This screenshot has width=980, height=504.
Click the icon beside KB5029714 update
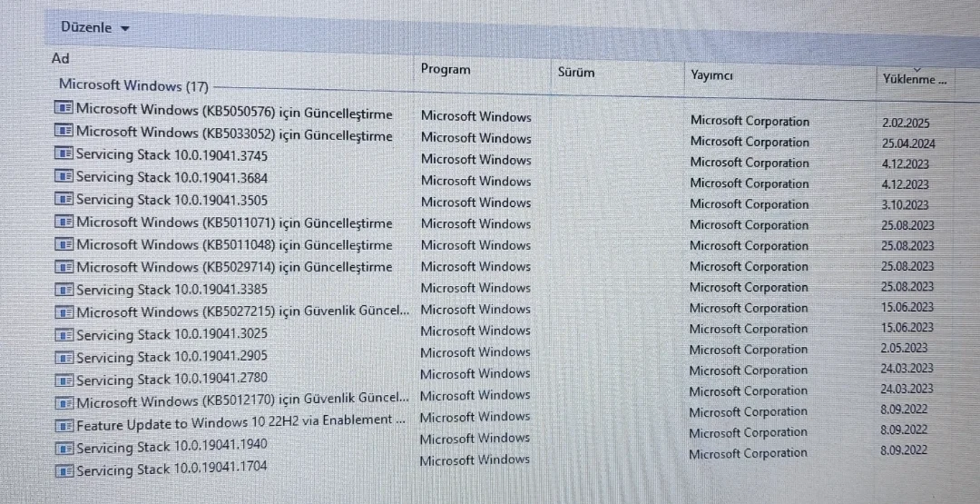click(x=64, y=267)
